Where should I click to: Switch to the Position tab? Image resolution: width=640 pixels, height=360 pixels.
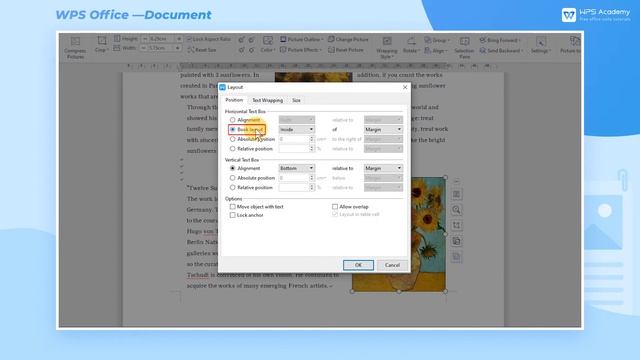234,100
